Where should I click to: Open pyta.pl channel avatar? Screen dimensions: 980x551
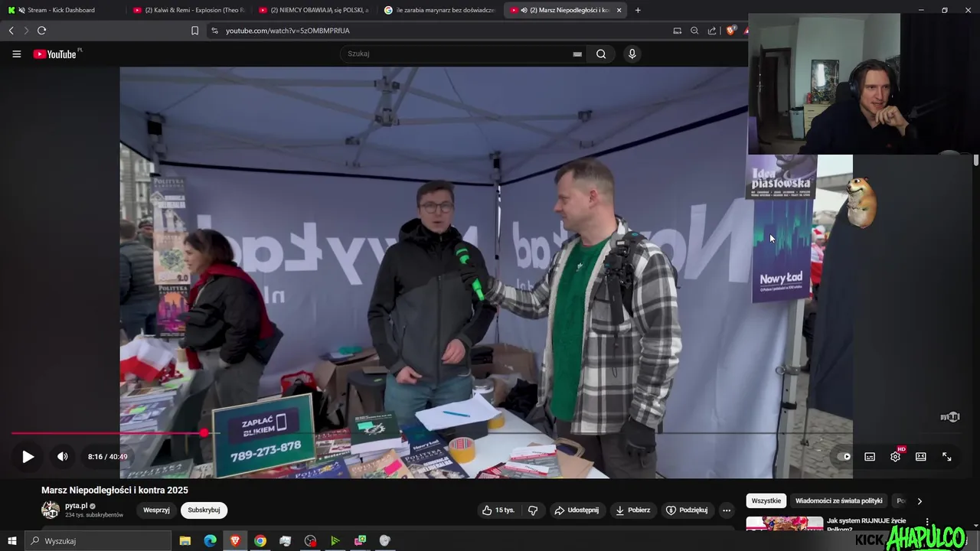coord(51,510)
